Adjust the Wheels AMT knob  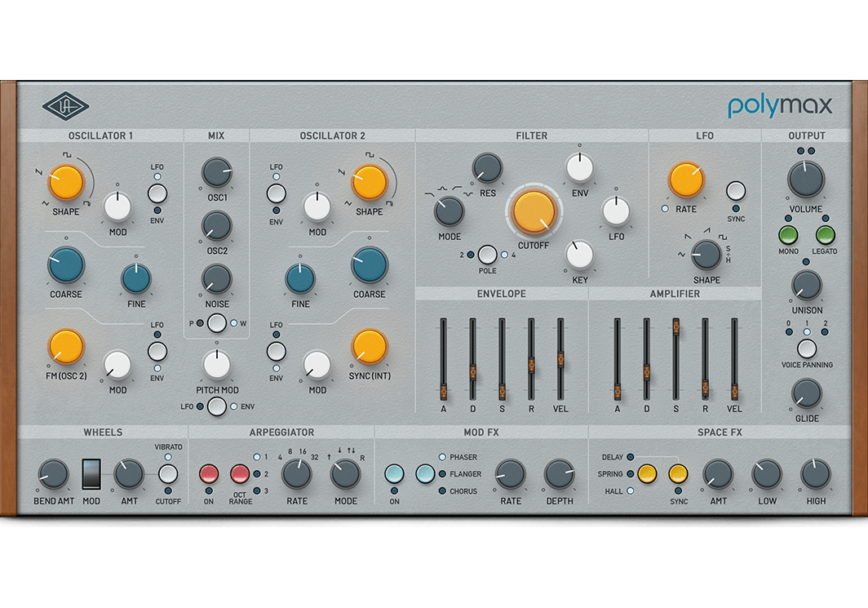pyautogui.click(x=129, y=474)
